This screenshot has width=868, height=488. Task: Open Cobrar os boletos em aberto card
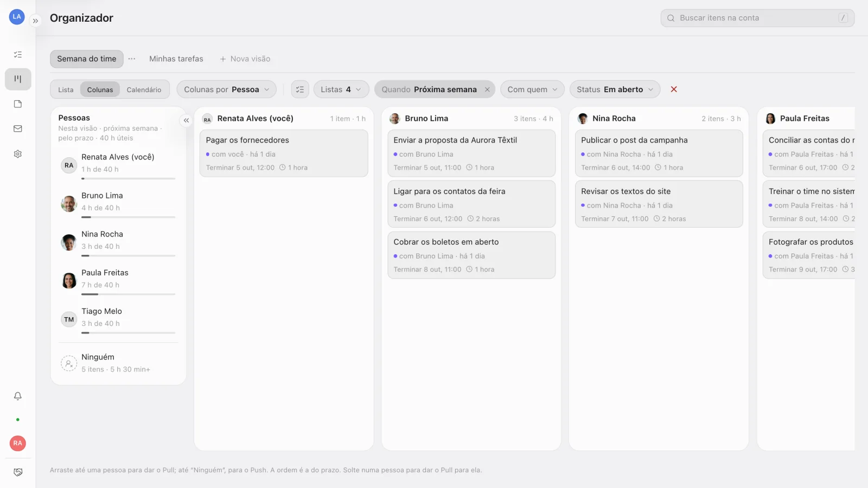(x=471, y=255)
